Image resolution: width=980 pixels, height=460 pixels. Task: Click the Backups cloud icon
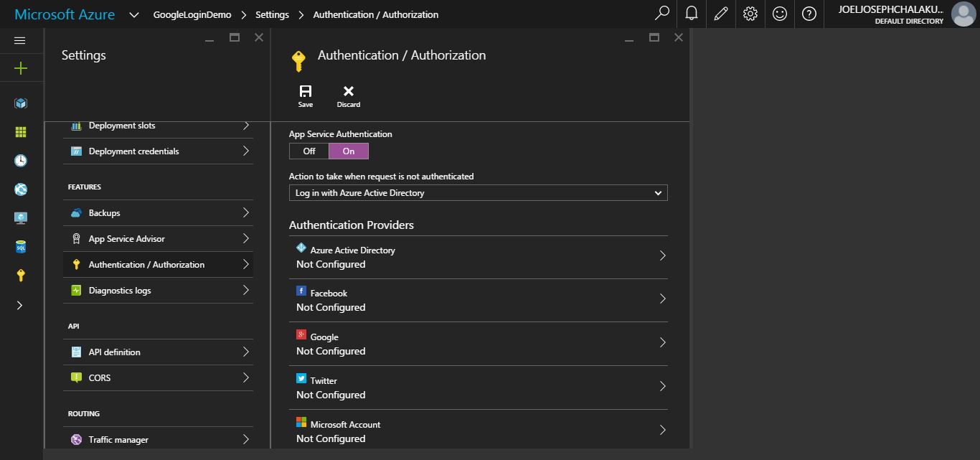coord(76,213)
